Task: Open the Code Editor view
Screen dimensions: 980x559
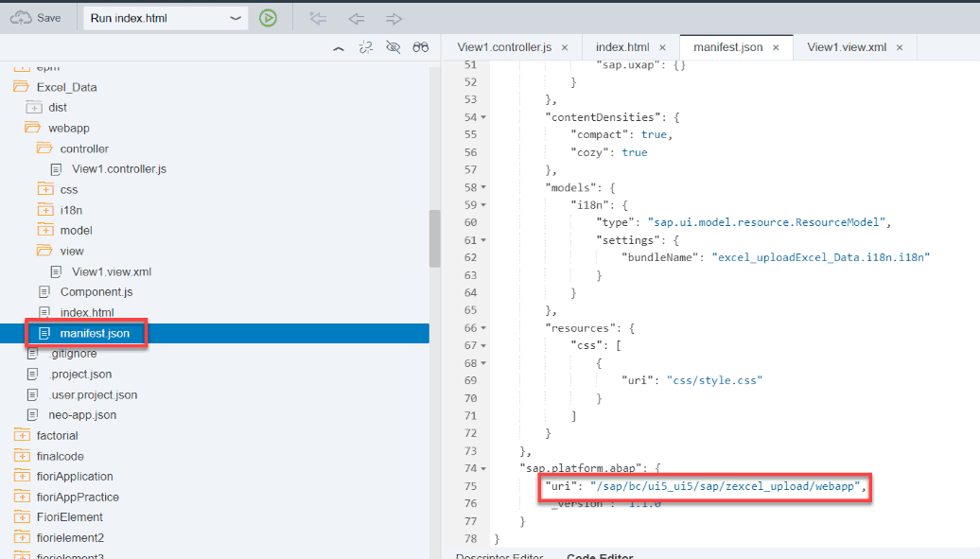Action: 600,555
